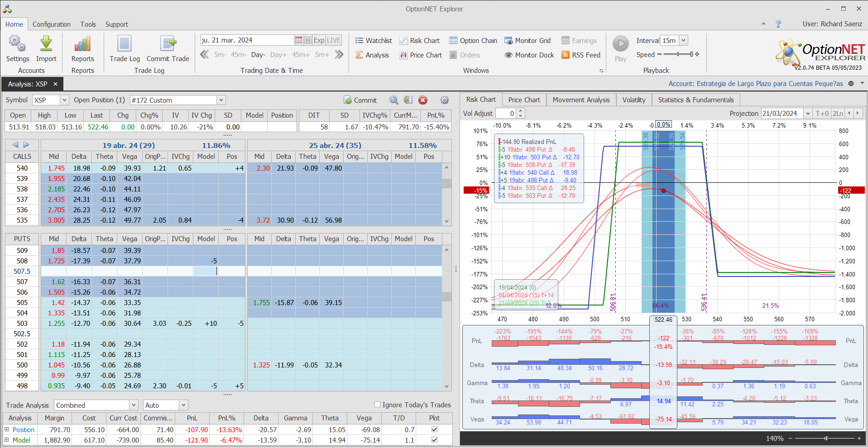Open the Reports chart icon
The height and width of the screenshot is (448, 868).
(82, 44)
